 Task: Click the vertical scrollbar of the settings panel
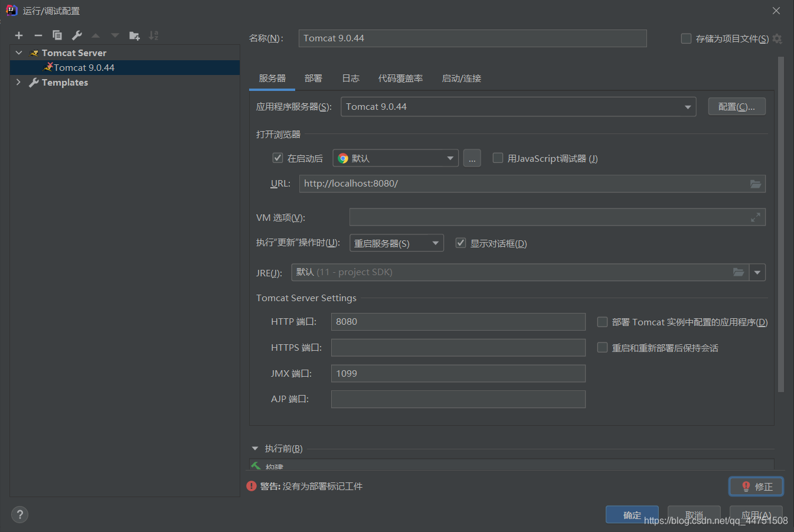tap(781, 224)
